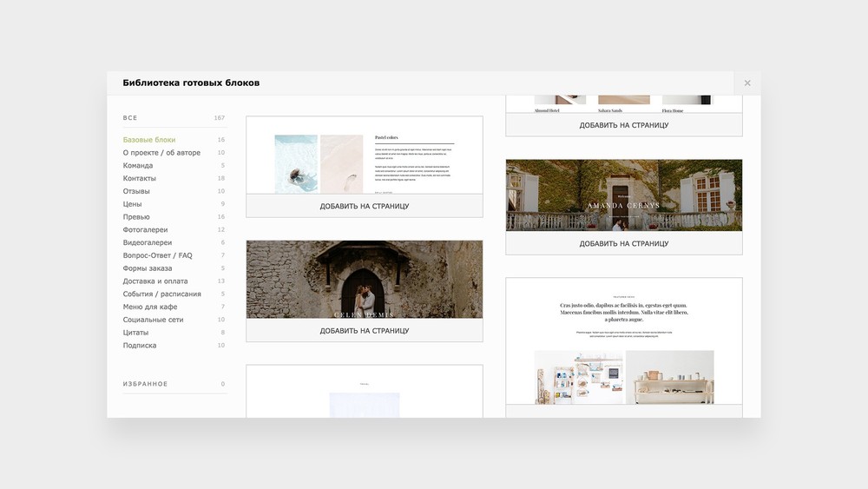Screen dimensions: 868x489
Task: Open the Базовые блоки category
Action: tap(149, 140)
